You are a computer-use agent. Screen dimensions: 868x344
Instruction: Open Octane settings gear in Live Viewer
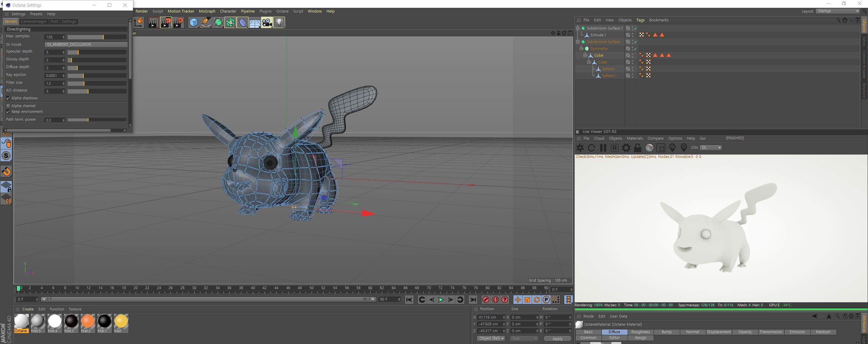tap(626, 148)
